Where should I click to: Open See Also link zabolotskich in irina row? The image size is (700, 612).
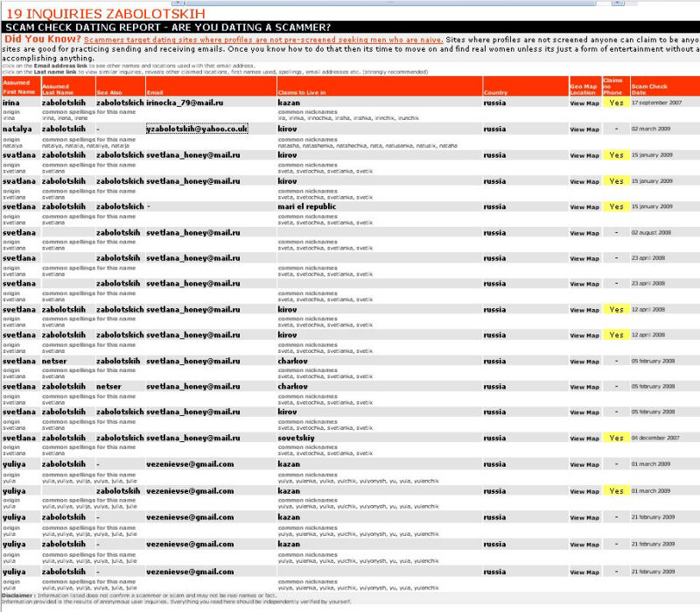click(x=120, y=102)
